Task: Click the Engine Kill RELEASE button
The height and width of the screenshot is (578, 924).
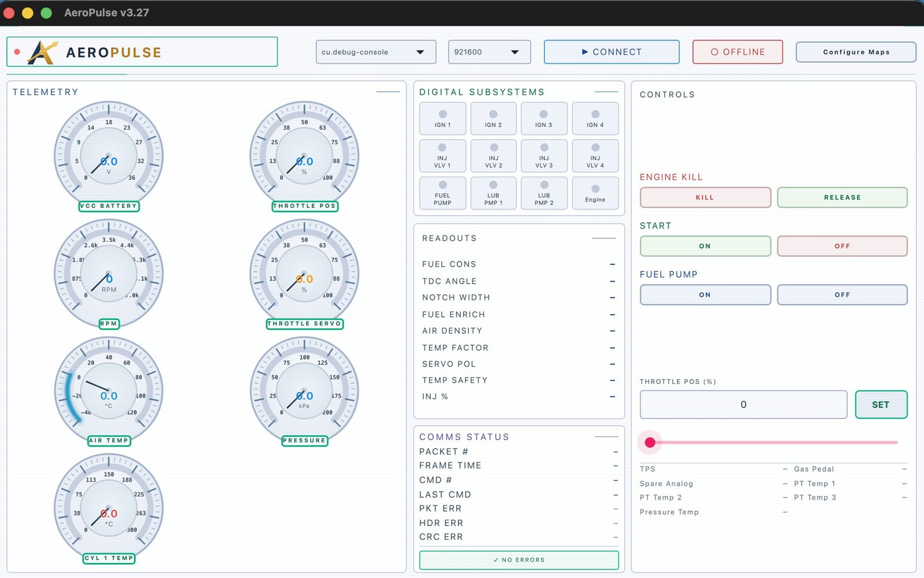Action: [842, 197]
